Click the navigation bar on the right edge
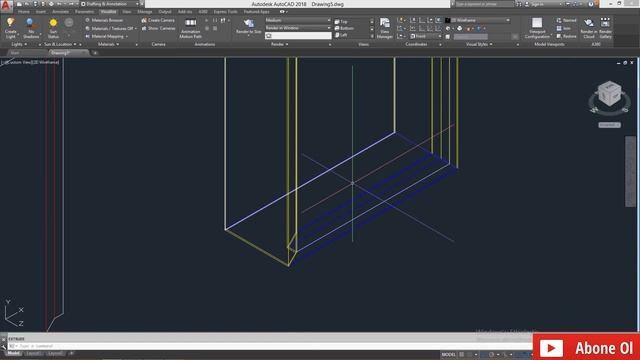This screenshot has height=360, width=640. (x=630, y=171)
